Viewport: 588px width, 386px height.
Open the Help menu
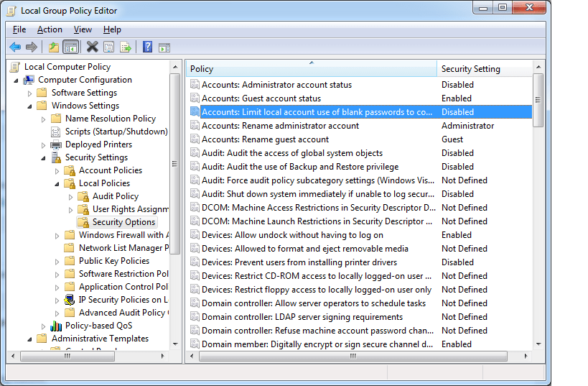click(x=112, y=29)
